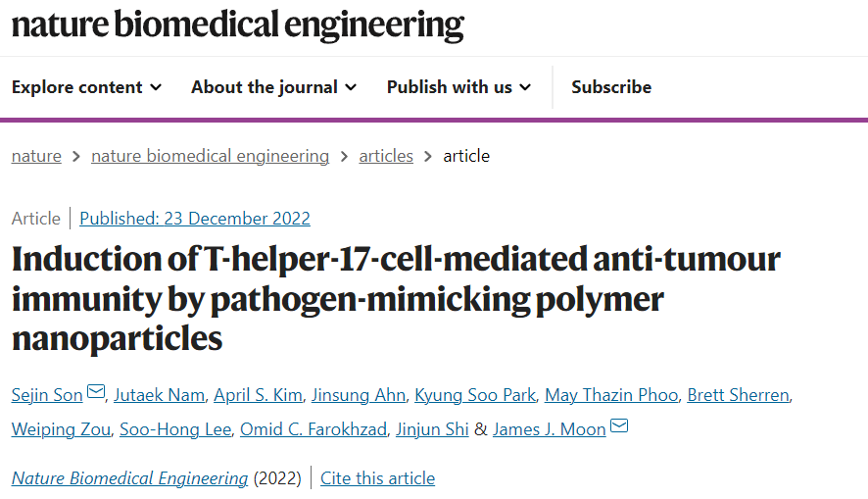This screenshot has width=868, height=499.
Task: Open the Subscribe menu item
Action: pos(611,87)
